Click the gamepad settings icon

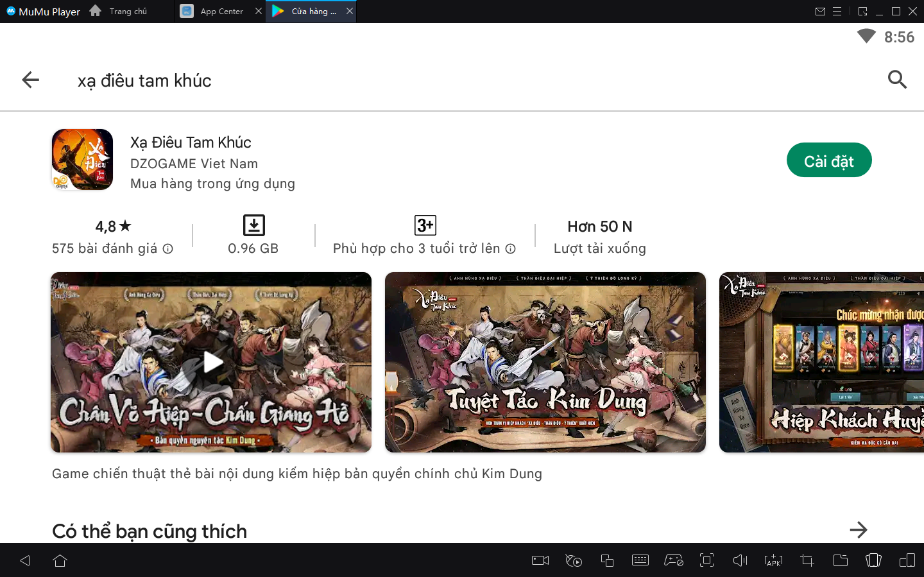tap(673, 560)
